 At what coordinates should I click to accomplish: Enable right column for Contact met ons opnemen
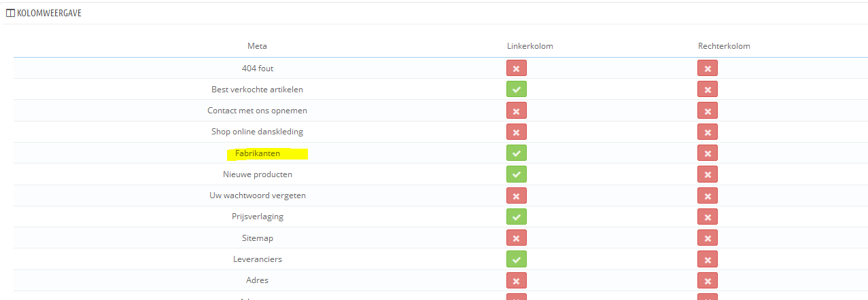[708, 111]
